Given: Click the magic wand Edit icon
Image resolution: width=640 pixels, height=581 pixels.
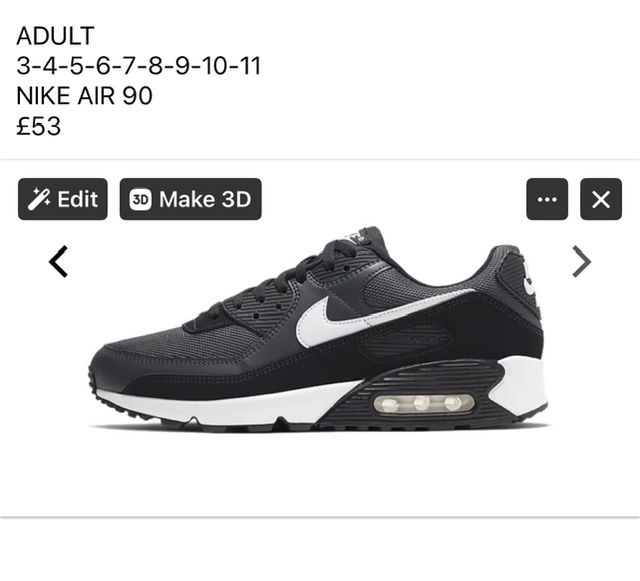Looking at the screenshot, I should pos(39,199).
